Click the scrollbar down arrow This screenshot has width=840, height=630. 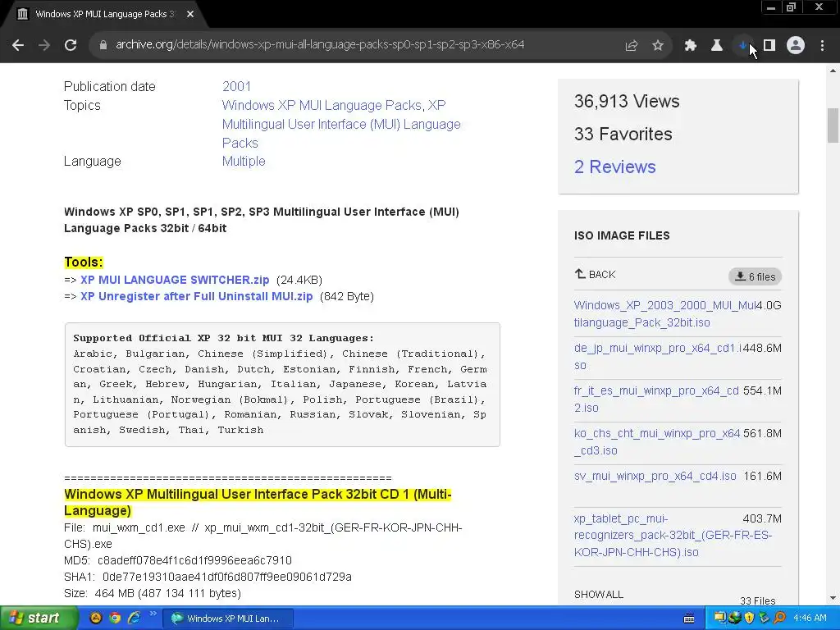tap(833, 598)
